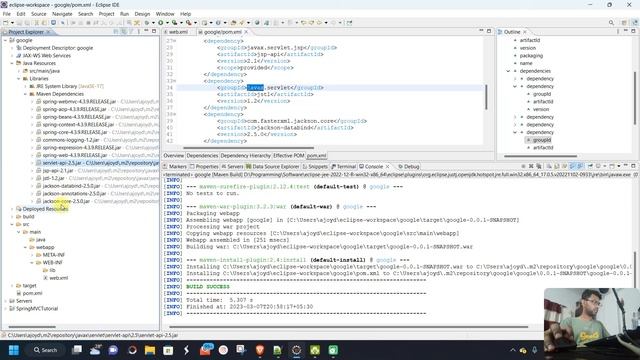This screenshot has width=640, height=360.
Task: Click the editor vertical scrollbar
Action: [x=486, y=97]
